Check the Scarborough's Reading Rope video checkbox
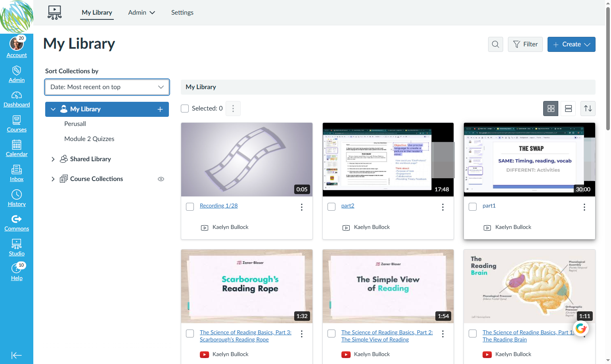 [190, 334]
